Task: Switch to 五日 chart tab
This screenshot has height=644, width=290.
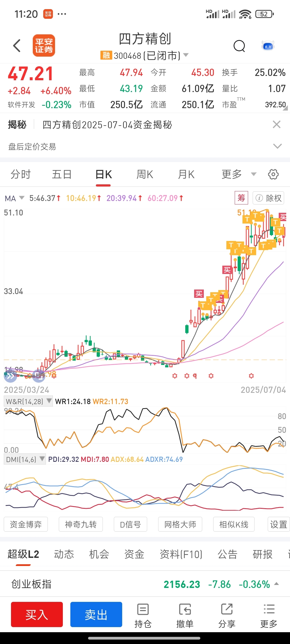Action: pos(62,174)
